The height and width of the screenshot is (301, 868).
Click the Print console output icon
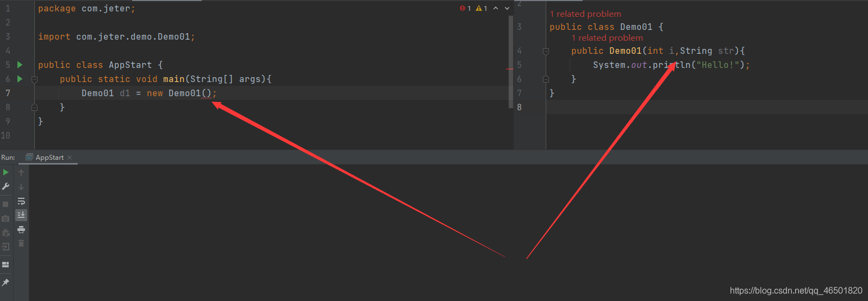(x=21, y=229)
